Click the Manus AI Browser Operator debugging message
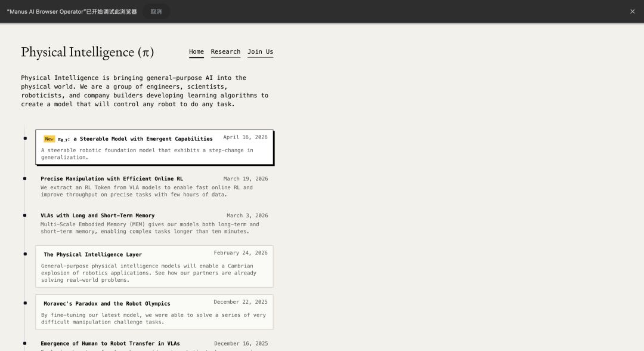This screenshot has width=644, height=351. click(72, 11)
